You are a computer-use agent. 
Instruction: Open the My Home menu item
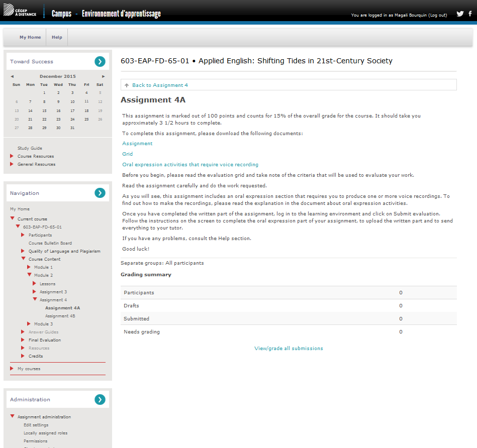tap(30, 37)
